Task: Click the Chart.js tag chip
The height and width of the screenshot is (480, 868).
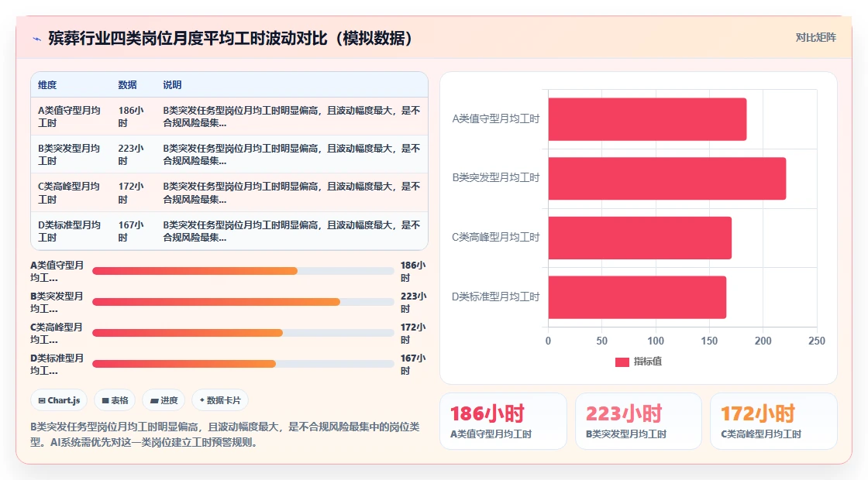Action: click(x=59, y=400)
